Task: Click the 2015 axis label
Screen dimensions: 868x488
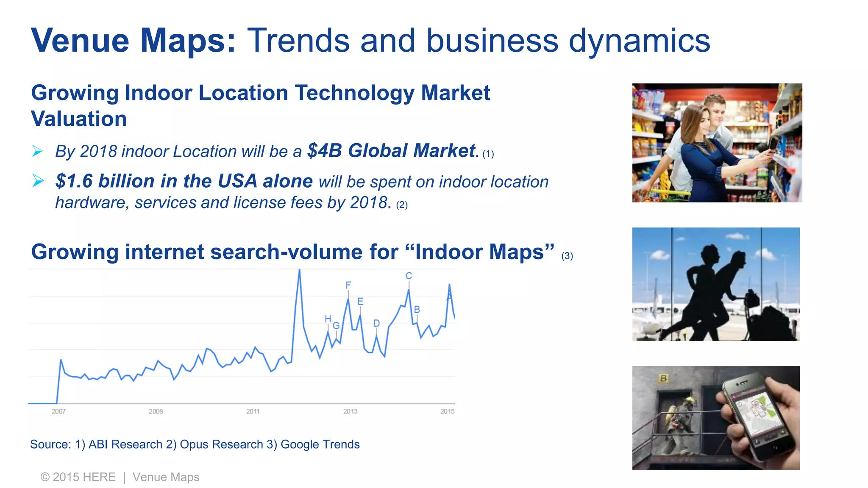Action: 447,411
